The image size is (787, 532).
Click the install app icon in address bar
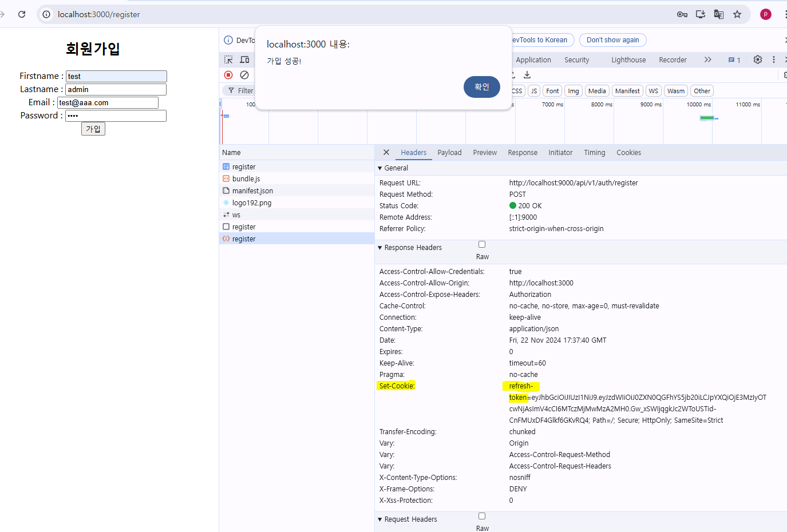(700, 14)
